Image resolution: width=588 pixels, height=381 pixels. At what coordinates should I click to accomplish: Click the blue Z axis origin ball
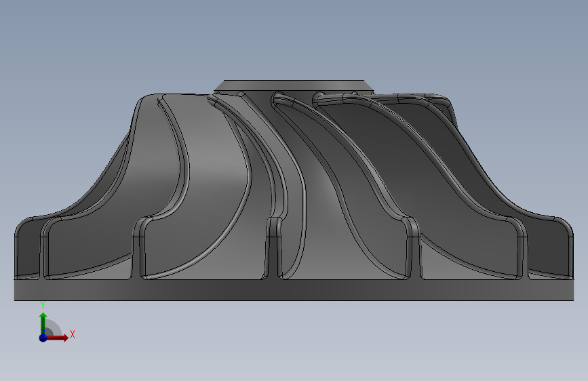43,338
